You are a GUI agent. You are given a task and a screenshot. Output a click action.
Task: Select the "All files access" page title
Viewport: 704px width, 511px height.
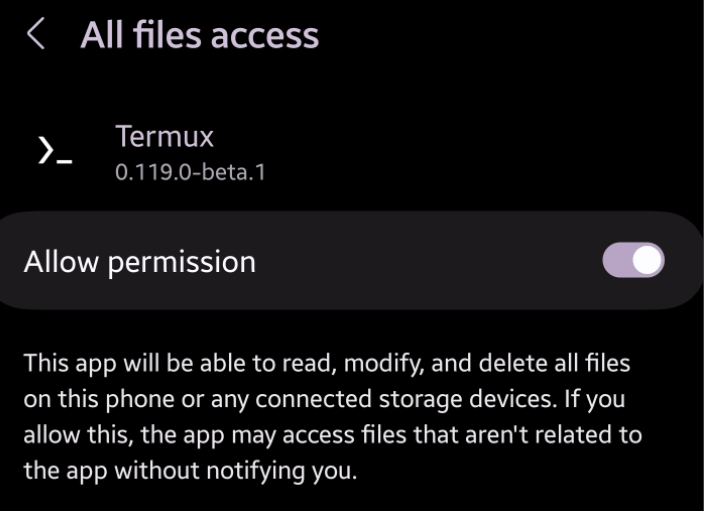(x=200, y=35)
